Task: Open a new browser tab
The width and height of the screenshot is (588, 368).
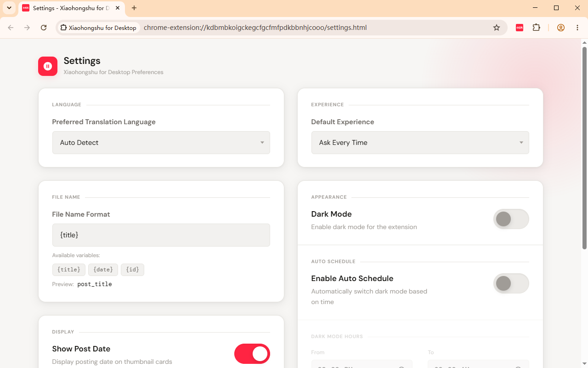Action: [134, 8]
